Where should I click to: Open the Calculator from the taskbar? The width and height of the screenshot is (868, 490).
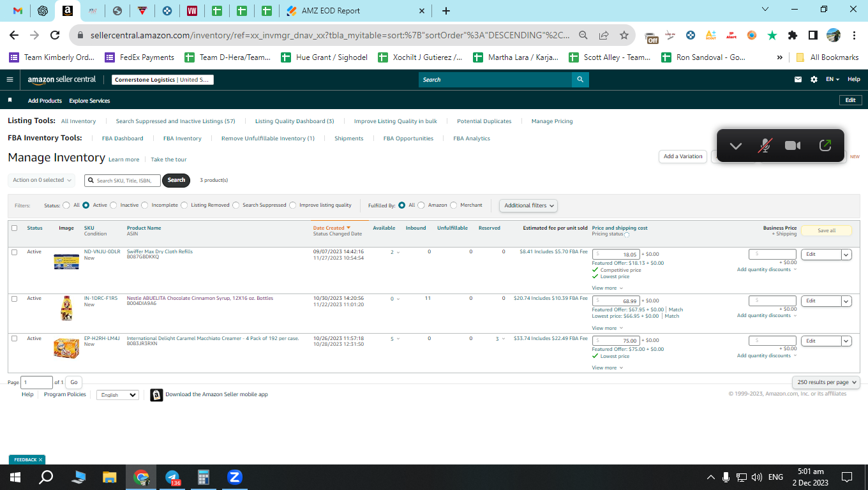(204, 477)
